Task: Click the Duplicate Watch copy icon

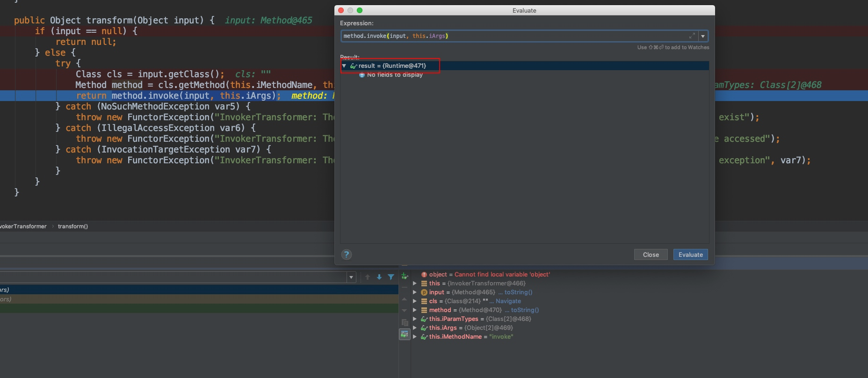Action: pyautogui.click(x=405, y=322)
